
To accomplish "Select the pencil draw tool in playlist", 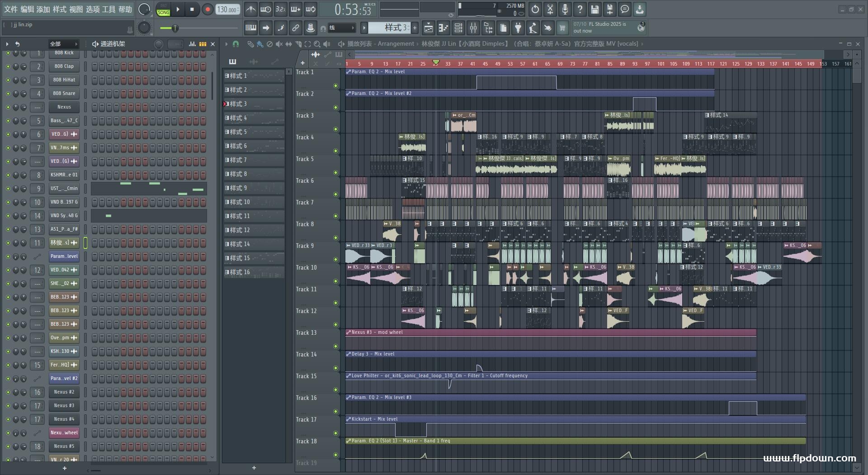I will point(250,44).
